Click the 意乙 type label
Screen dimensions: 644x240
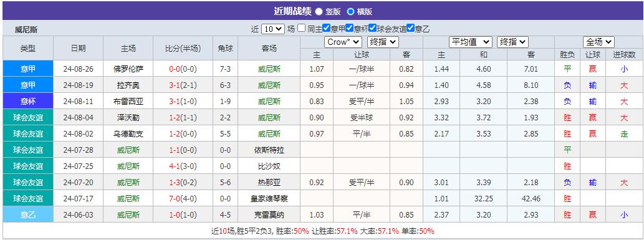coord(28,214)
